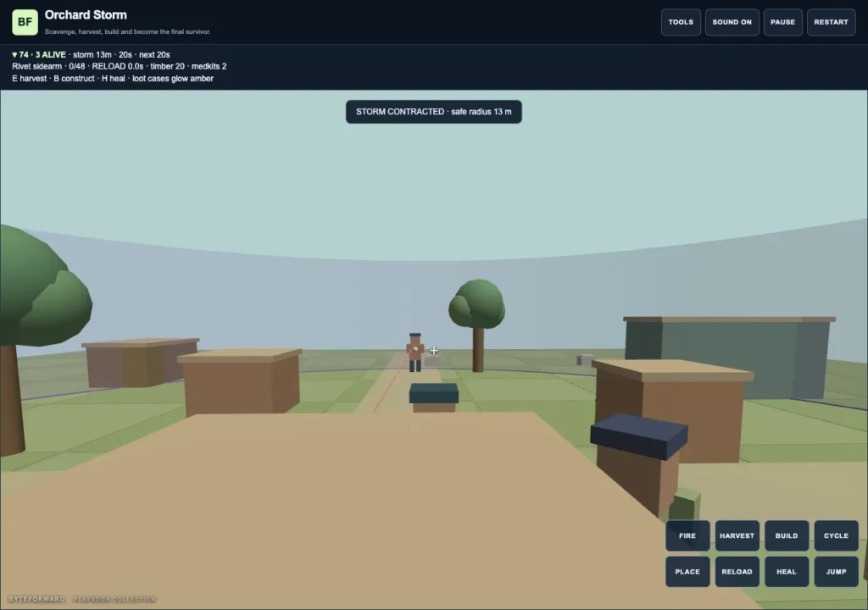The image size is (868, 610).
Task: Click the enemy character ahead
Action: coord(415,352)
